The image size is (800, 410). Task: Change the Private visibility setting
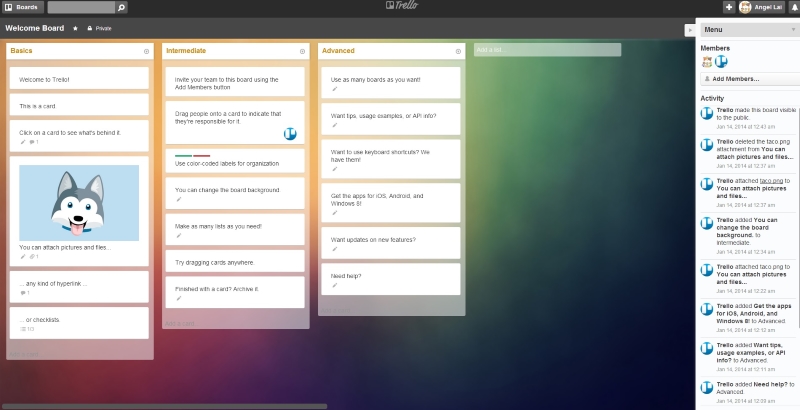(99, 29)
